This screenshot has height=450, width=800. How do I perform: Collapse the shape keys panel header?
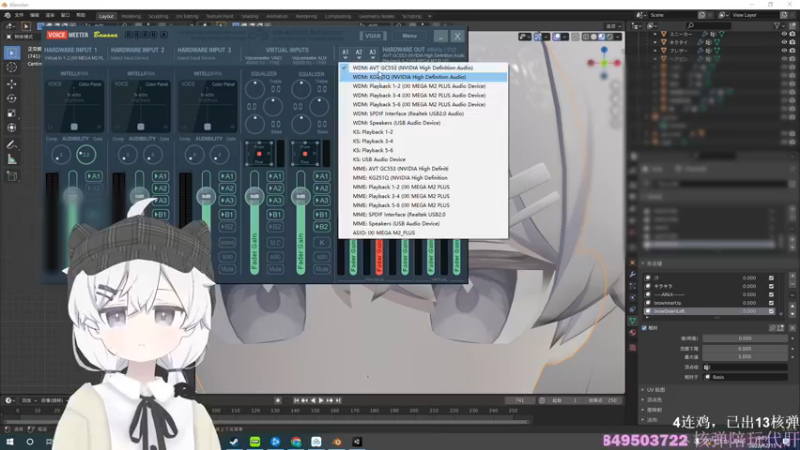click(654, 264)
